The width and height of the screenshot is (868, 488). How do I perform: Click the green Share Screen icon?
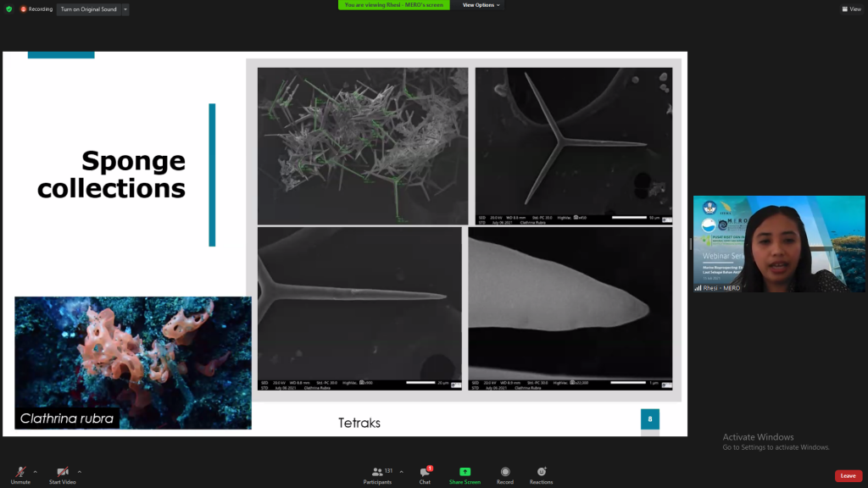pyautogui.click(x=465, y=472)
